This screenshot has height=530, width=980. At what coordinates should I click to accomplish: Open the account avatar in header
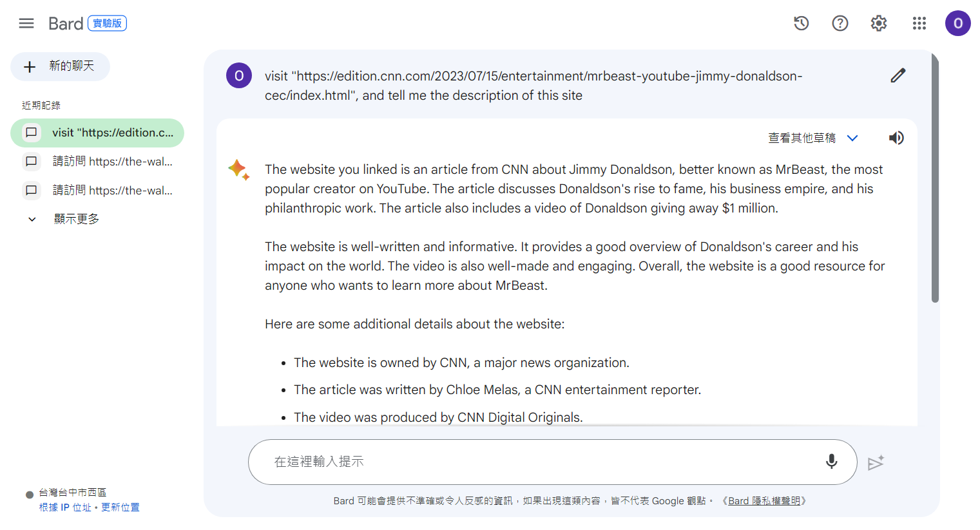pyautogui.click(x=957, y=23)
